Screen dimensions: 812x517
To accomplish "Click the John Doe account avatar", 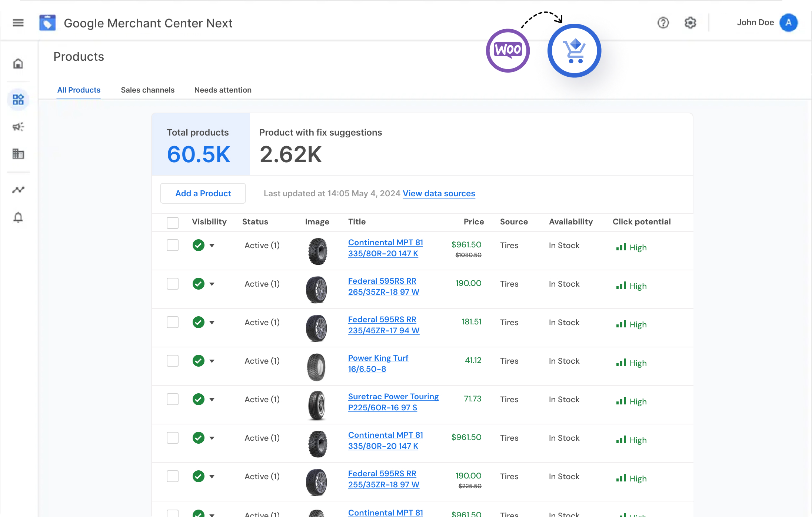I will click(789, 23).
